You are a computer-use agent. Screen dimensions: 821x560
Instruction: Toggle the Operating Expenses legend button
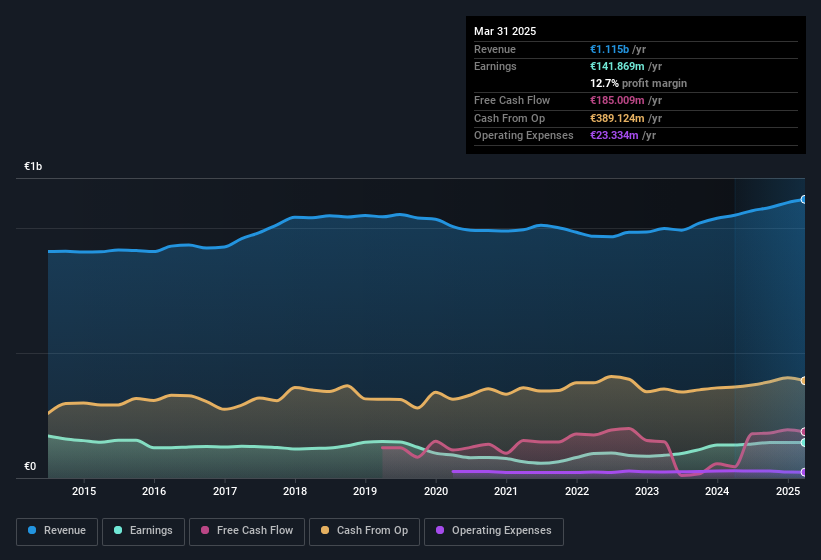494,531
